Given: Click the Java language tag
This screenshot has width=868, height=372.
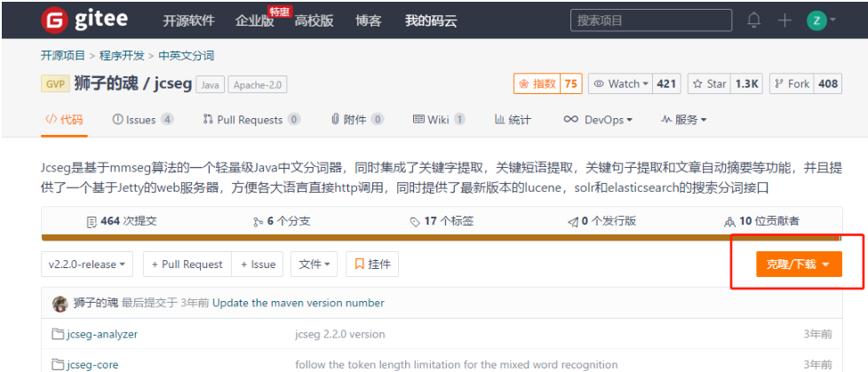Looking at the screenshot, I should click(210, 84).
